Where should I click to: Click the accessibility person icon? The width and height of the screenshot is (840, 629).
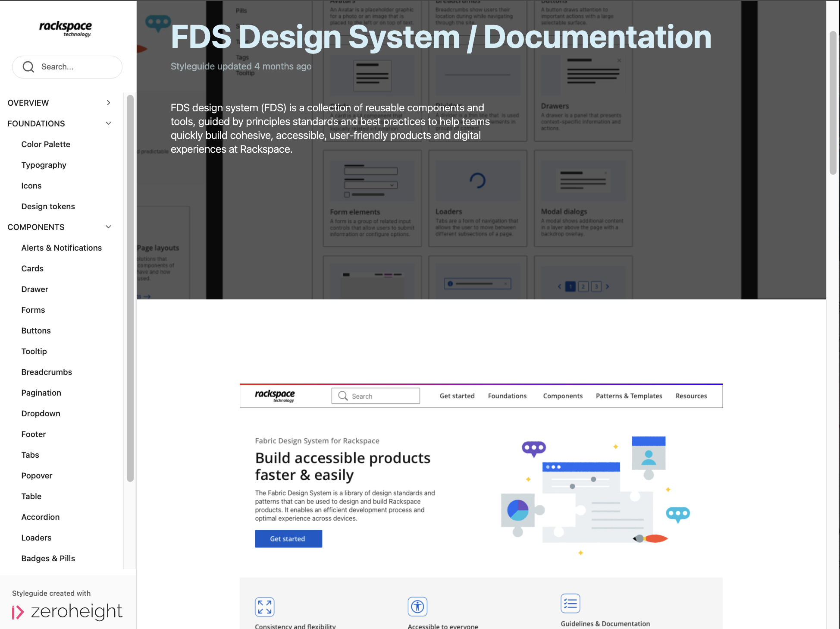(417, 607)
